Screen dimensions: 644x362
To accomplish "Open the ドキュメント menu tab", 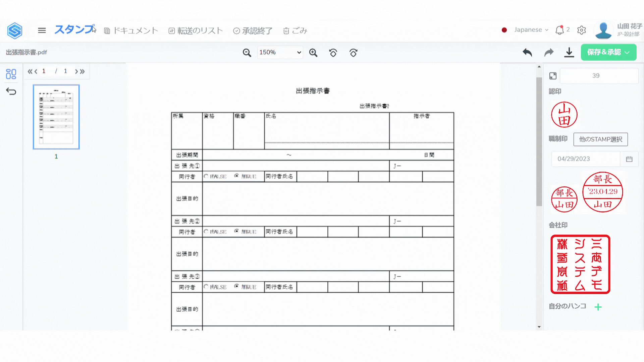I will [x=131, y=31].
